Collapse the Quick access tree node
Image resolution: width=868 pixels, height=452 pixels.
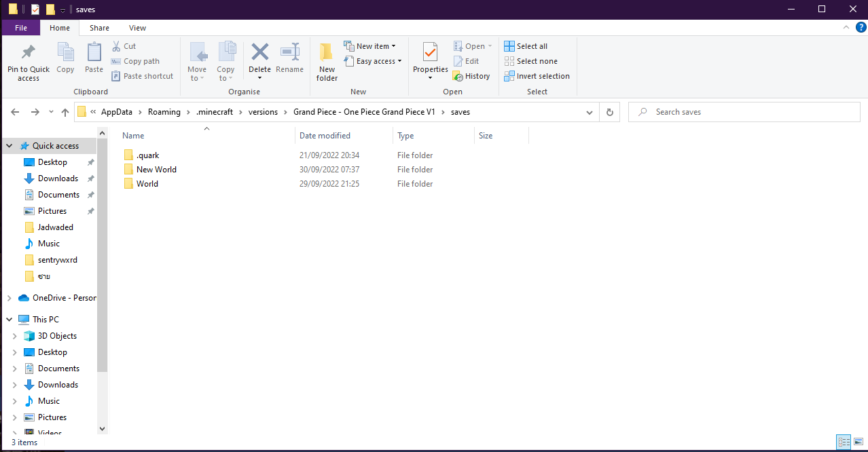[10, 146]
